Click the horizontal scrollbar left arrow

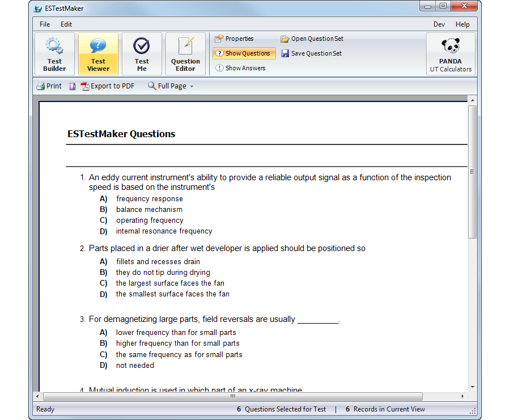tap(37, 396)
